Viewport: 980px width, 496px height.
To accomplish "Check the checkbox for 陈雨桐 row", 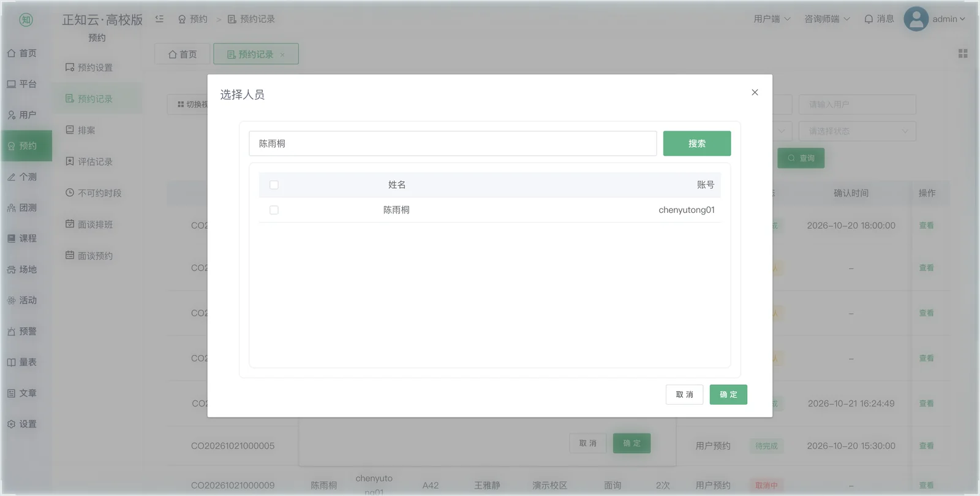I will [x=274, y=210].
